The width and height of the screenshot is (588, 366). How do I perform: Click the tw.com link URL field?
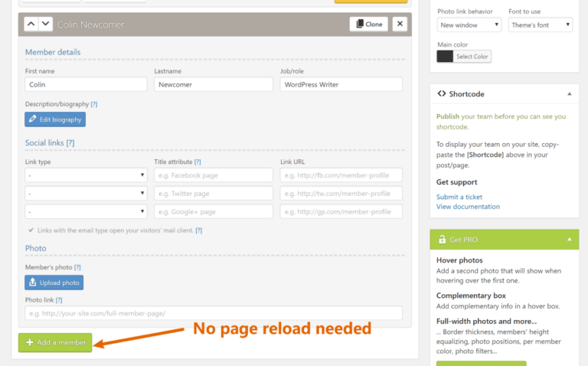341,194
